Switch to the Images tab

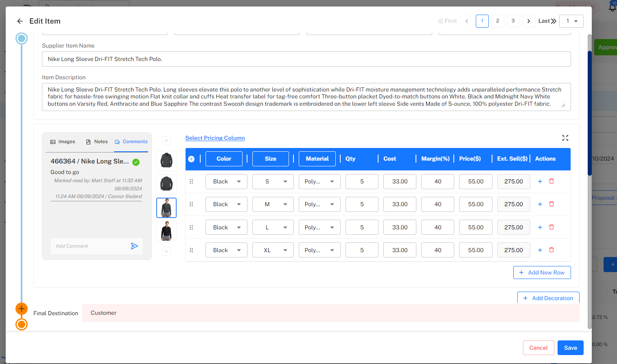pos(63,142)
